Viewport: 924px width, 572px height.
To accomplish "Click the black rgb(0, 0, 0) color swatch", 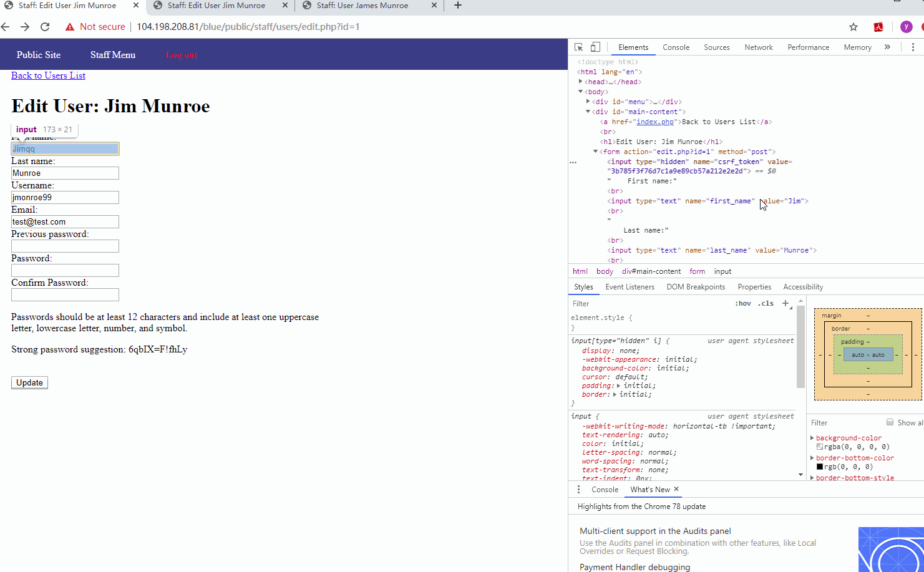I will 820,467.
